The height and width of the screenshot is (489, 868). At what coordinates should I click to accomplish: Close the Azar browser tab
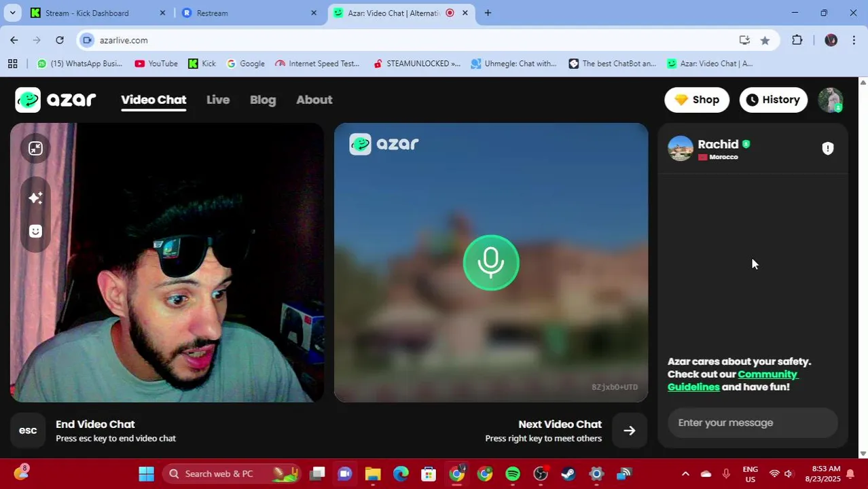click(x=465, y=13)
